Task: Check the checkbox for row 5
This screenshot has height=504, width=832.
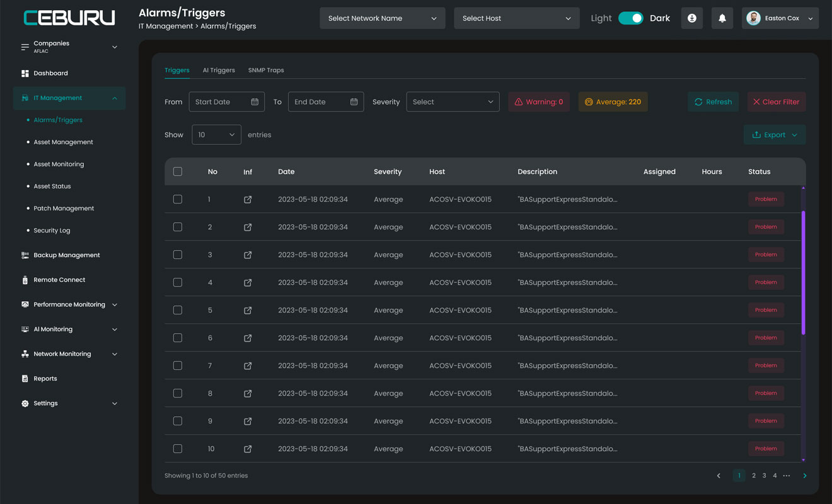Action: (178, 310)
